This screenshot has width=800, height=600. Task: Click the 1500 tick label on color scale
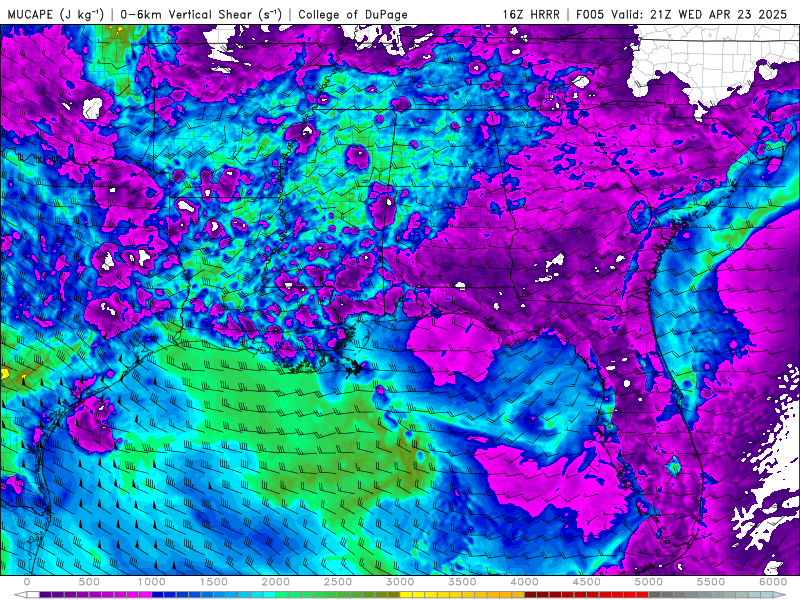[213, 582]
